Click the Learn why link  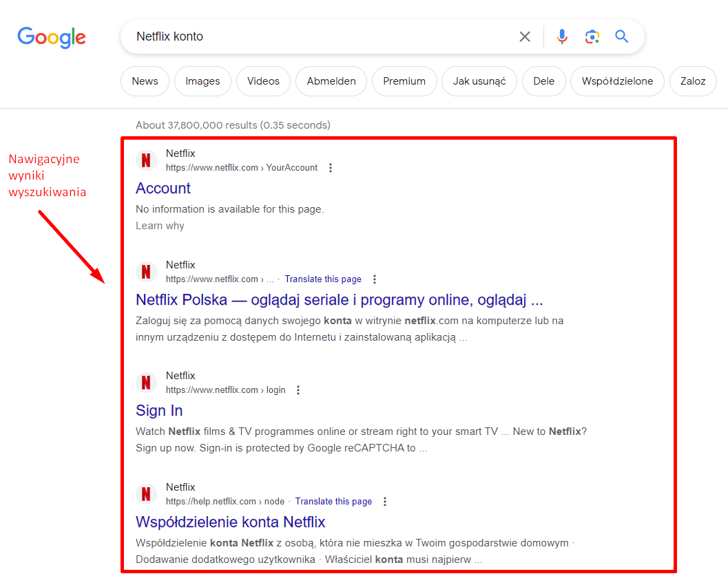(160, 226)
